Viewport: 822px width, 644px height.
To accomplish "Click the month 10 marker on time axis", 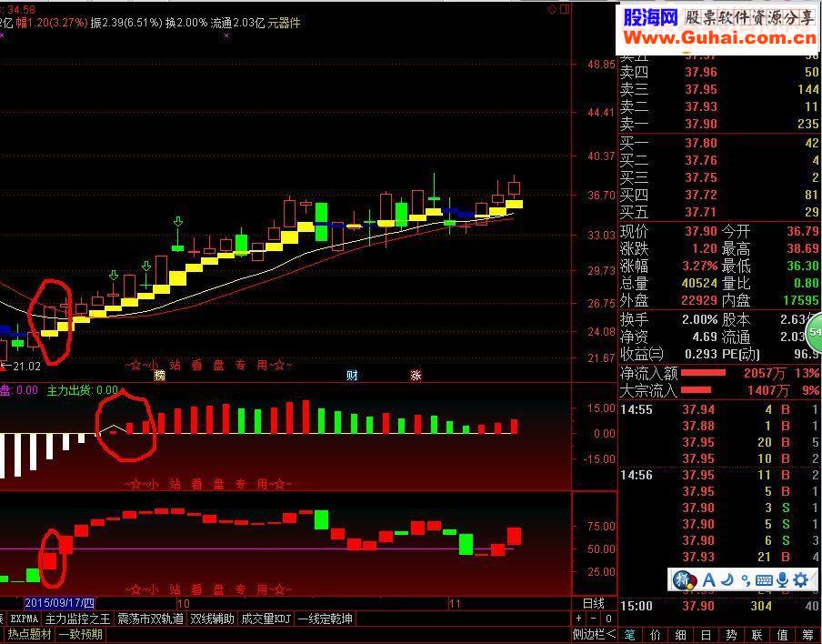I will (x=184, y=604).
